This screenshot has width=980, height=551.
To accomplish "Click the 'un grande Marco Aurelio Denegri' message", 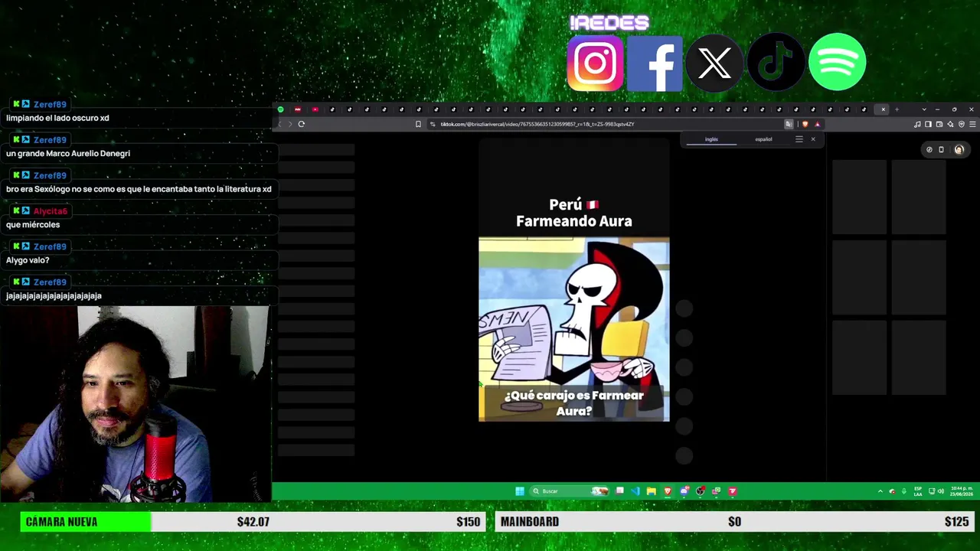I will [68, 154].
